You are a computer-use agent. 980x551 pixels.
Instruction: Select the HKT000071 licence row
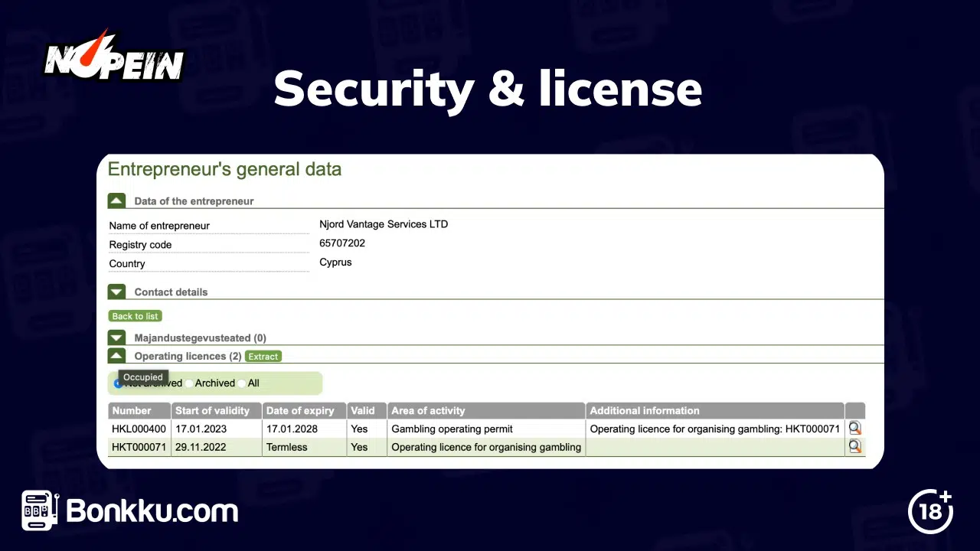[x=139, y=447]
